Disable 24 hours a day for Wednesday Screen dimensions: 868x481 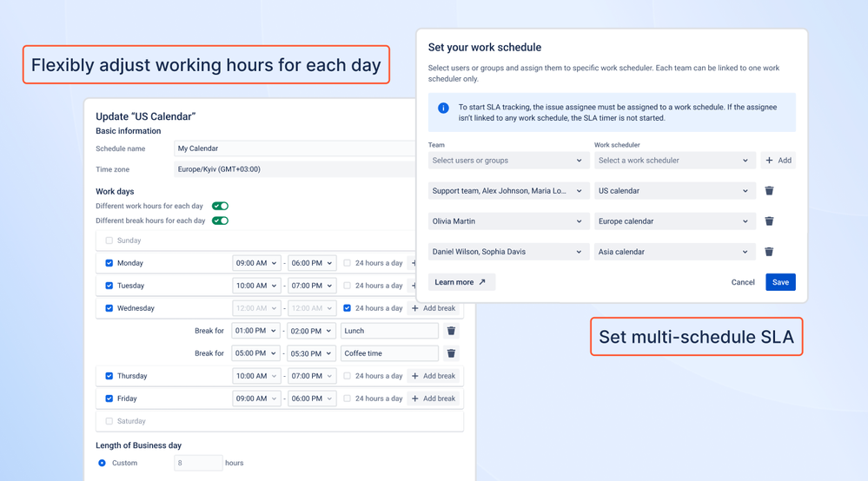pyautogui.click(x=347, y=308)
